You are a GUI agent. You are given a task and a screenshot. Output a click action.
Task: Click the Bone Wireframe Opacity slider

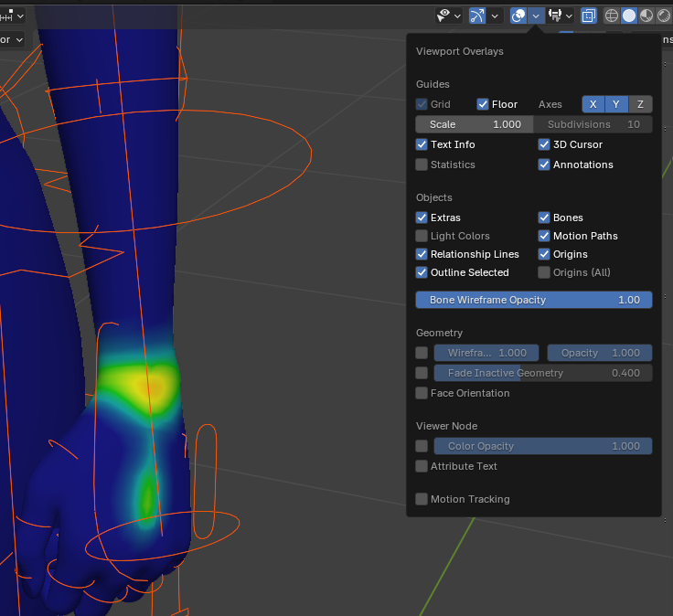pyautogui.click(x=534, y=300)
